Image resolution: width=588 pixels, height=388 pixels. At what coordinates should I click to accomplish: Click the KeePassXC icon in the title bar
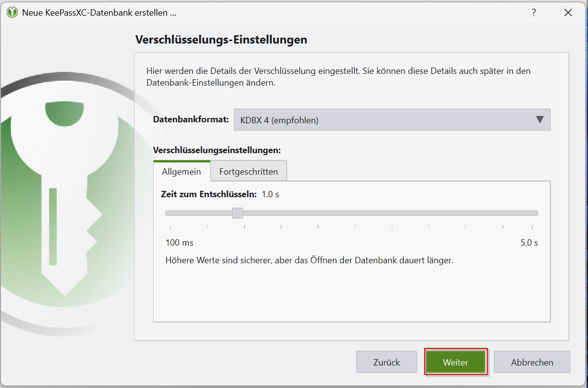12,13
